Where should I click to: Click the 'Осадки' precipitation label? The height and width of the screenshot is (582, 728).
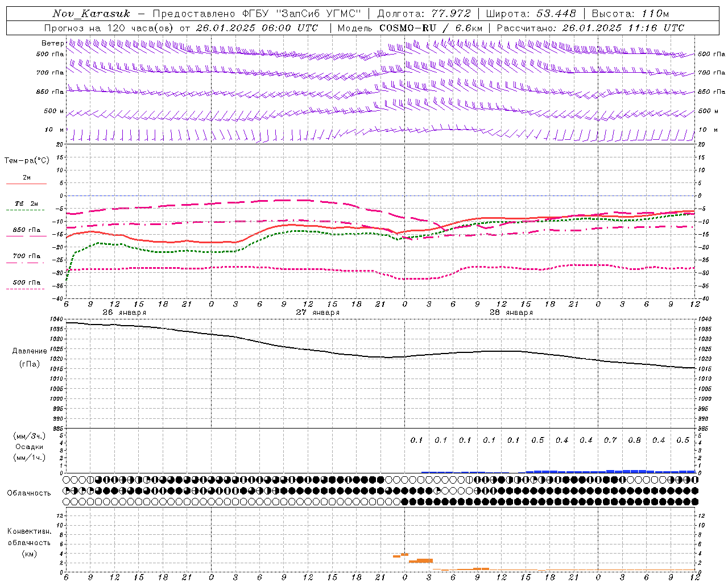(30, 447)
